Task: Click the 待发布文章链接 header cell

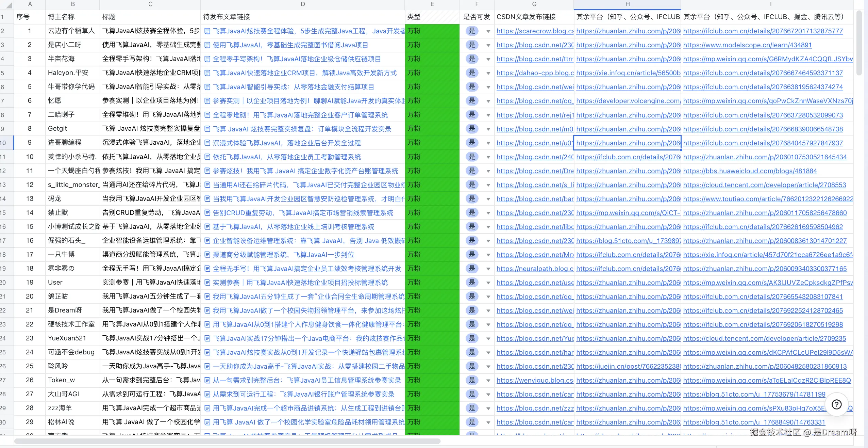Action: coord(303,17)
